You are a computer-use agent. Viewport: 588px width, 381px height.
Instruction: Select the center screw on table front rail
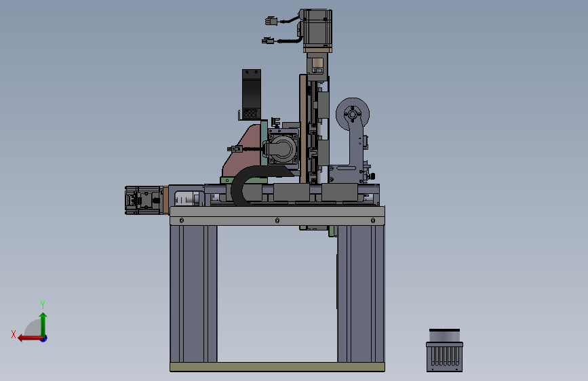(277, 220)
